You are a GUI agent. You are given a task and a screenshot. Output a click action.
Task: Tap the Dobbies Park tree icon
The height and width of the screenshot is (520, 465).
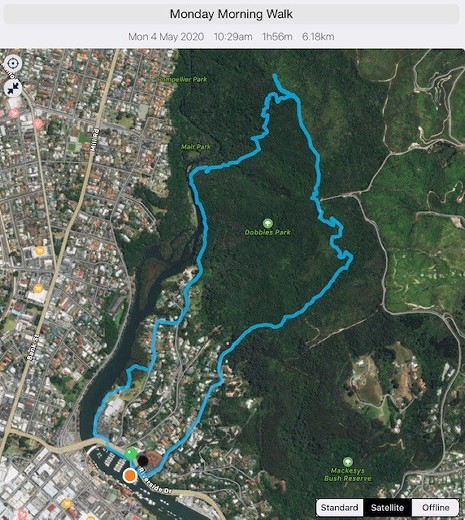coord(267,223)
